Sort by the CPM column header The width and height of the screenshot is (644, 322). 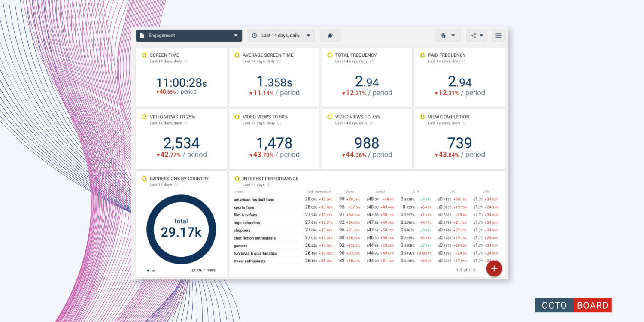(x=486, y=192)
